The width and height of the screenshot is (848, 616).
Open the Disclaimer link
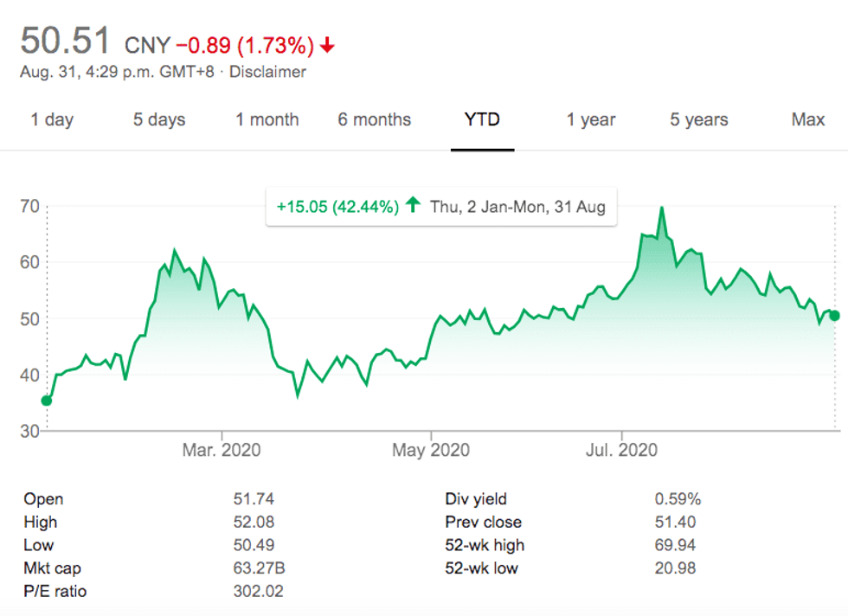click(x=267, y=72)
